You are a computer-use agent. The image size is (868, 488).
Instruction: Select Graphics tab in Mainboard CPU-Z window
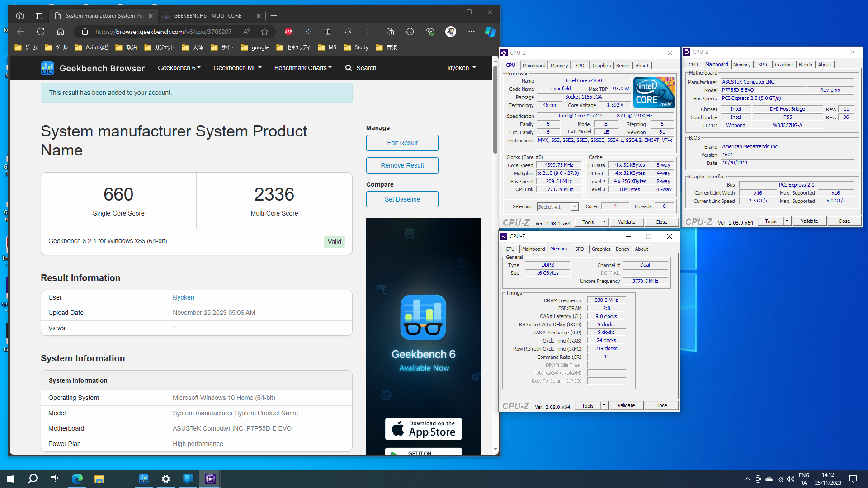(x=784, y=65)
